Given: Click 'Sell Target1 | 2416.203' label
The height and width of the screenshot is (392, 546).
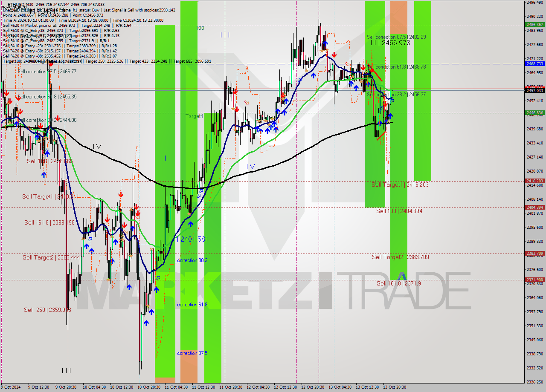Looking at the screenshot, I should click(400, 184).
